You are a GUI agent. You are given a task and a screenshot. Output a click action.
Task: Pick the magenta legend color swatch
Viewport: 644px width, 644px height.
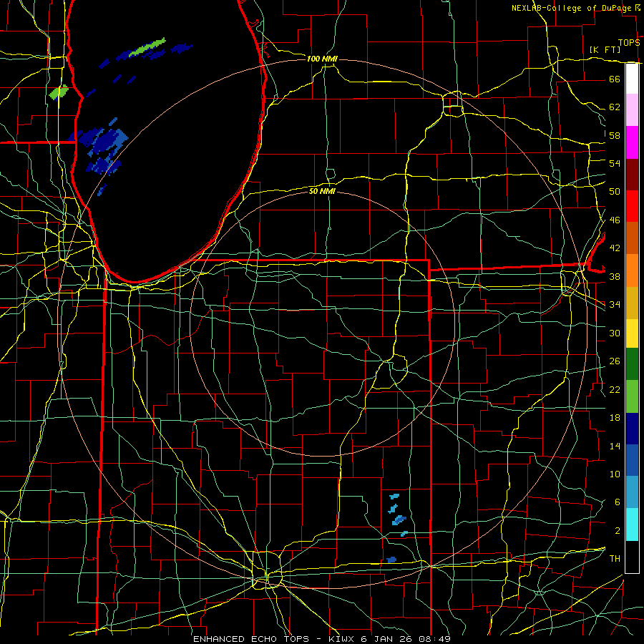point(632,142)
